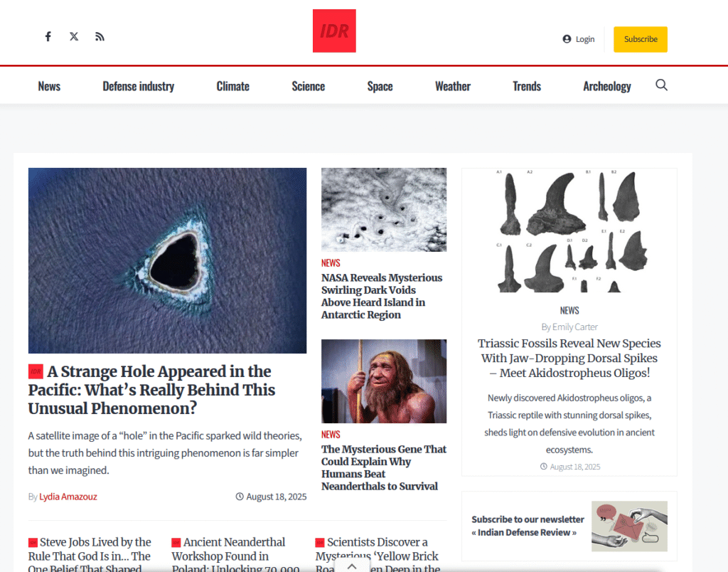The height and width of the screenshot is (572, 728).
Task: Click the Steve Jobs article headline
Action: (x=90, y=555)
